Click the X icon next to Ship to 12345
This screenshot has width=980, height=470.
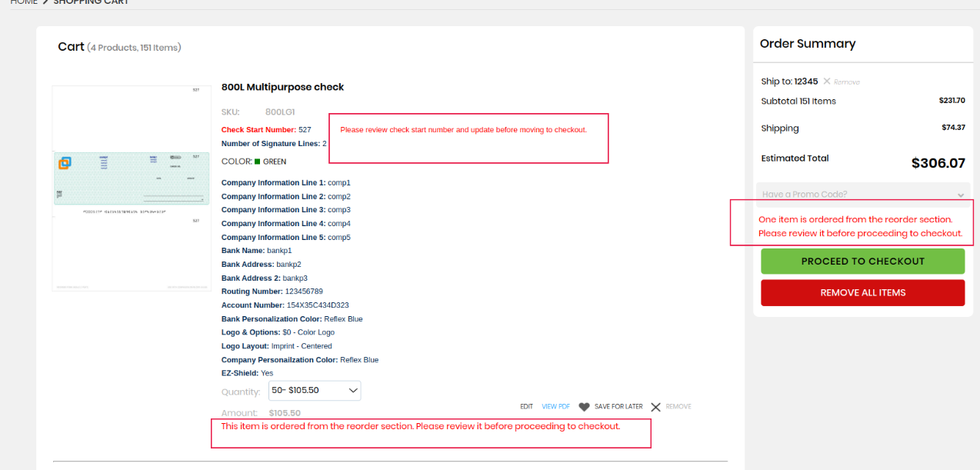[x=827, y=82]
